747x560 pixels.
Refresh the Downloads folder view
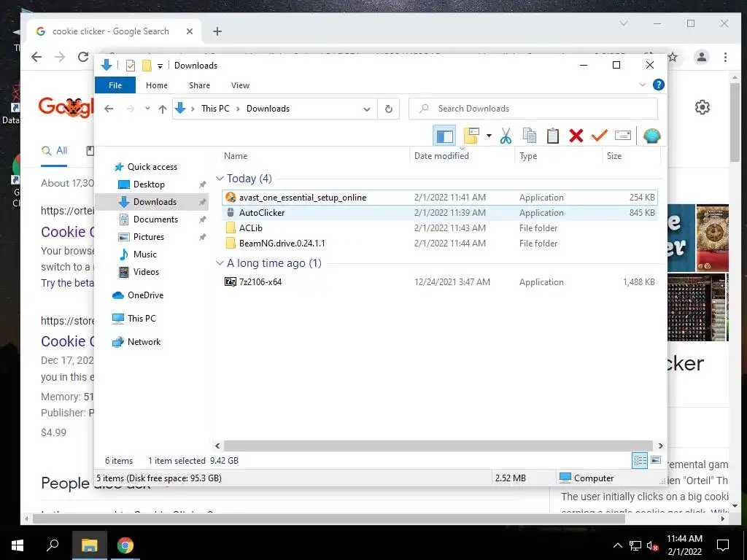(389, 109)
